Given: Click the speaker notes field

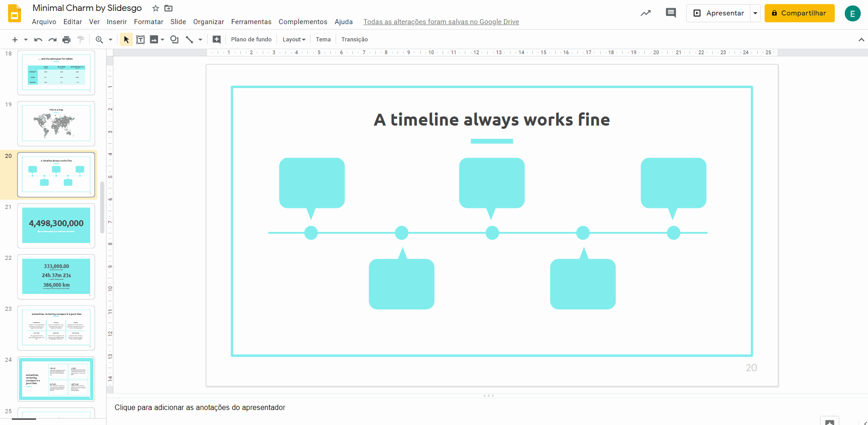Looking at the screenshot, I should click(487, 408).
